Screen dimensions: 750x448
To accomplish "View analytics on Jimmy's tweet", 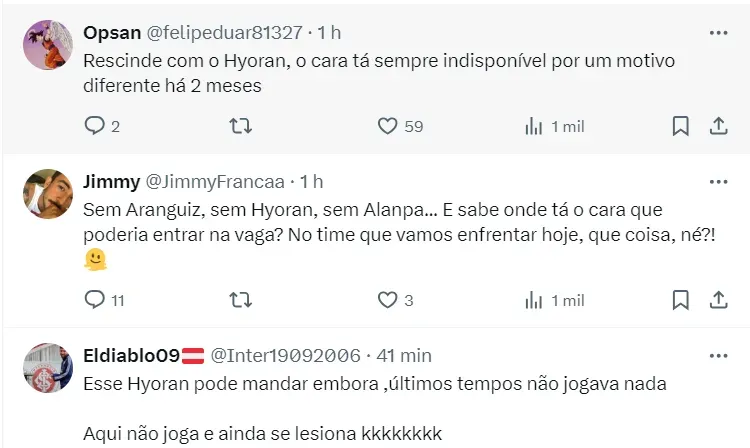I will point(534,299).
